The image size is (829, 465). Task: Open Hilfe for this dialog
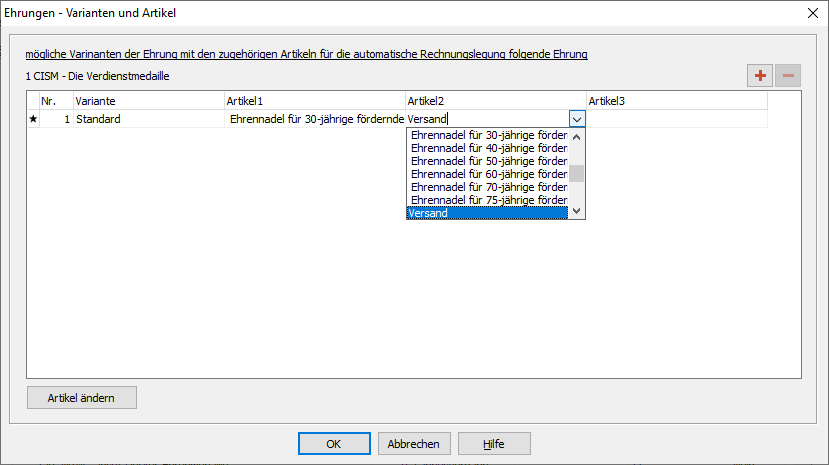point(494,444)
